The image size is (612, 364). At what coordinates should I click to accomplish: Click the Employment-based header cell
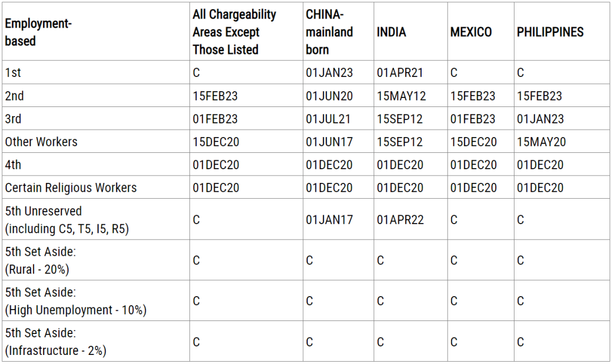tap(39, 32)
